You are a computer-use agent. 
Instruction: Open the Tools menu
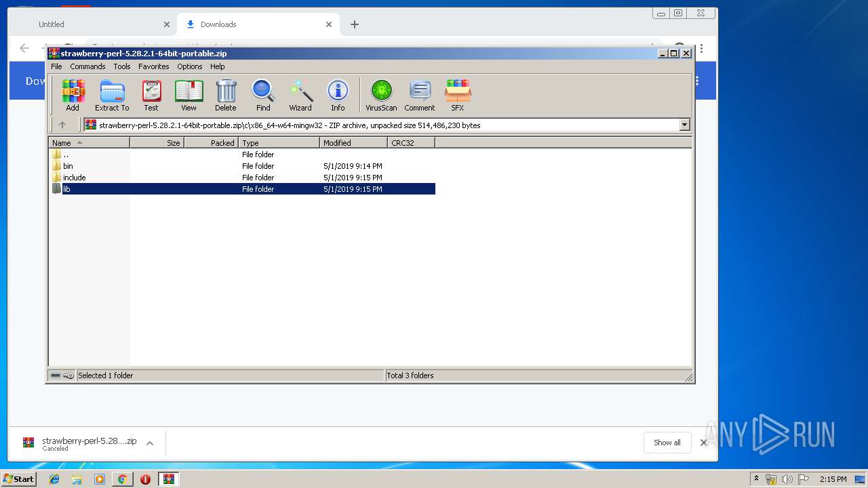[x=122, y=66]
